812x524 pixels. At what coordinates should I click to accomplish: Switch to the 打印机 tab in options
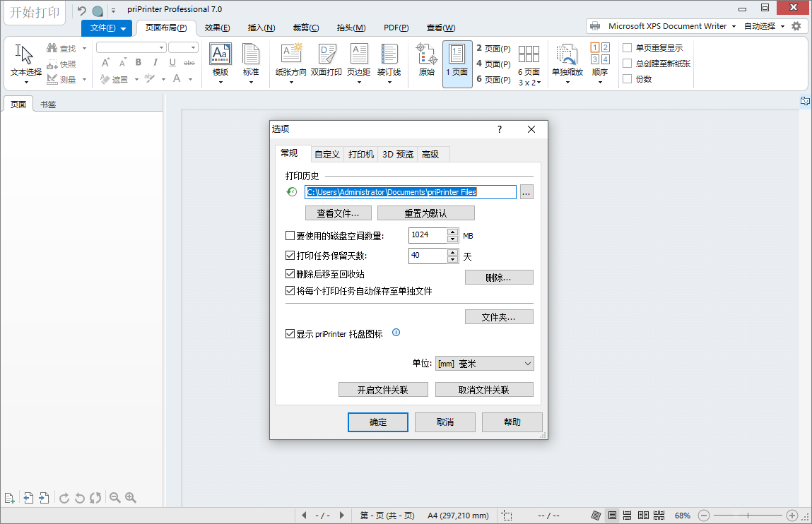tap(360, 153)
